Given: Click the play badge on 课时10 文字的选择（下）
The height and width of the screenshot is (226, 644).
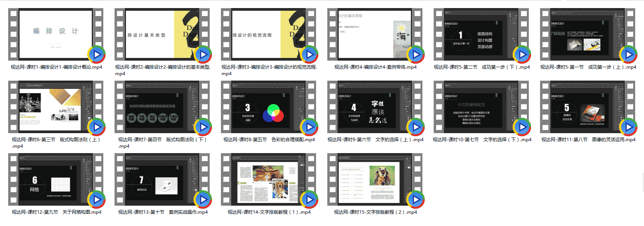Looking at the screenshot, I should 522,127.
